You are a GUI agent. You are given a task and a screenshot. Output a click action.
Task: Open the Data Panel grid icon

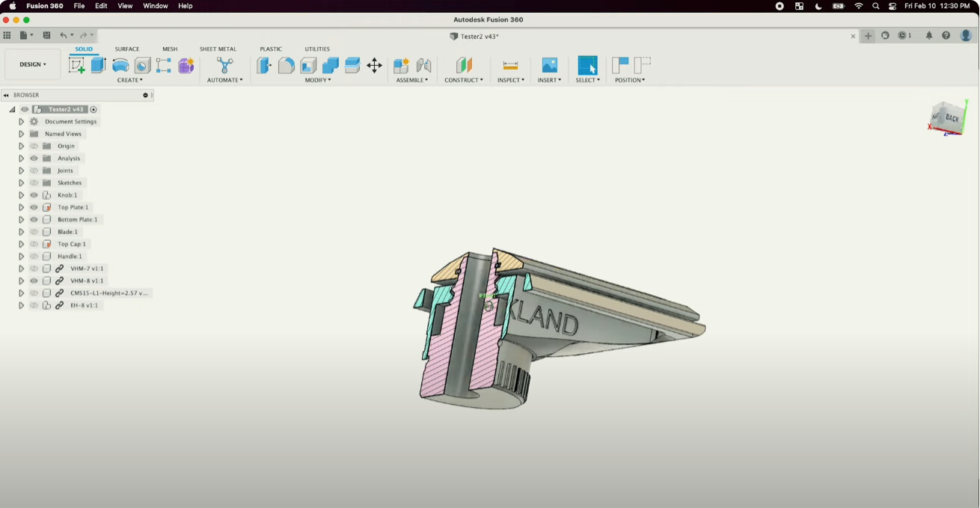click(x=7, y=35)
